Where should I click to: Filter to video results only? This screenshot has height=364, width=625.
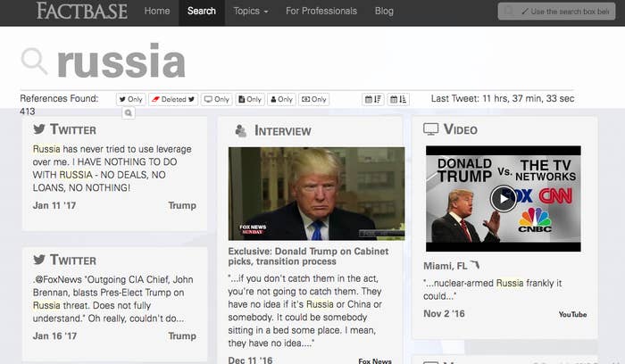[216, 99]
